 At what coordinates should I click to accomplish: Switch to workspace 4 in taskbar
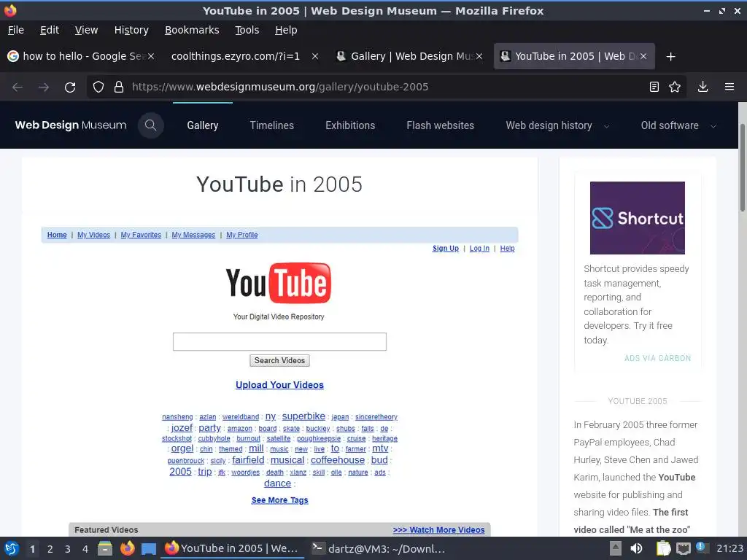(x=85, y=549)
